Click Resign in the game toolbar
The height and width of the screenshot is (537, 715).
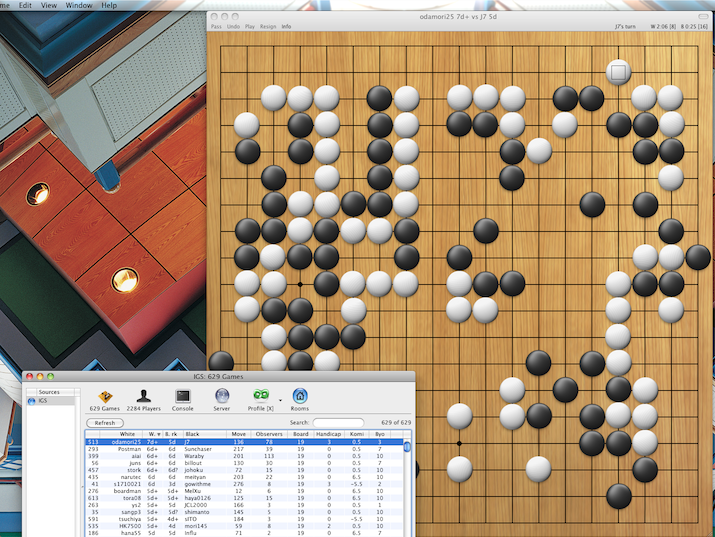tap(267, 26)
